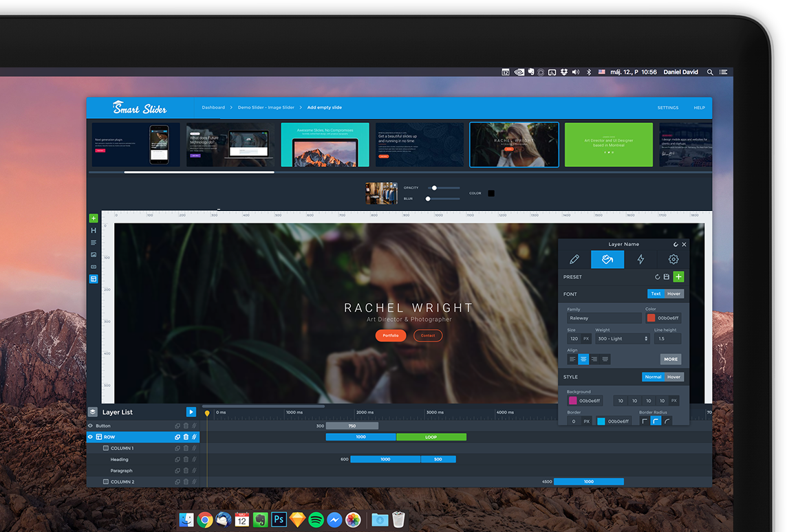Open the black background COLOR swatch
787x532 pixels.
tap(491, 193)
